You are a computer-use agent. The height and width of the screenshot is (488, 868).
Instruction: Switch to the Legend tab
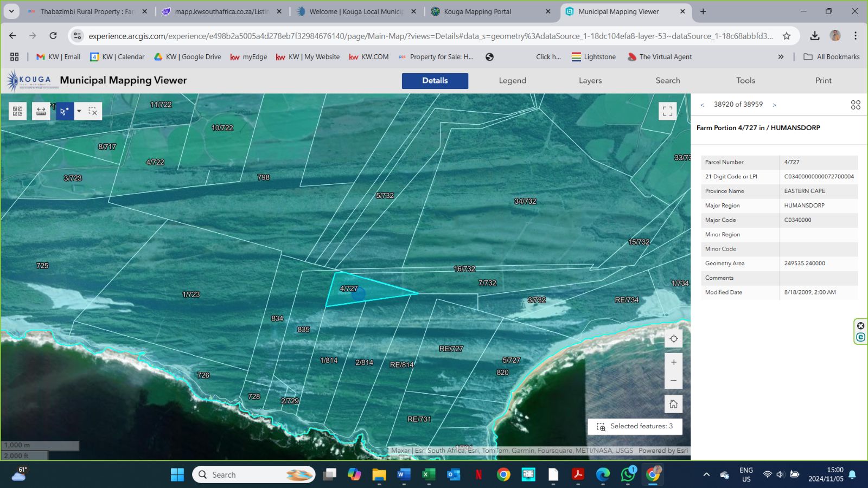pyautogui.click(x=512, y=81)
